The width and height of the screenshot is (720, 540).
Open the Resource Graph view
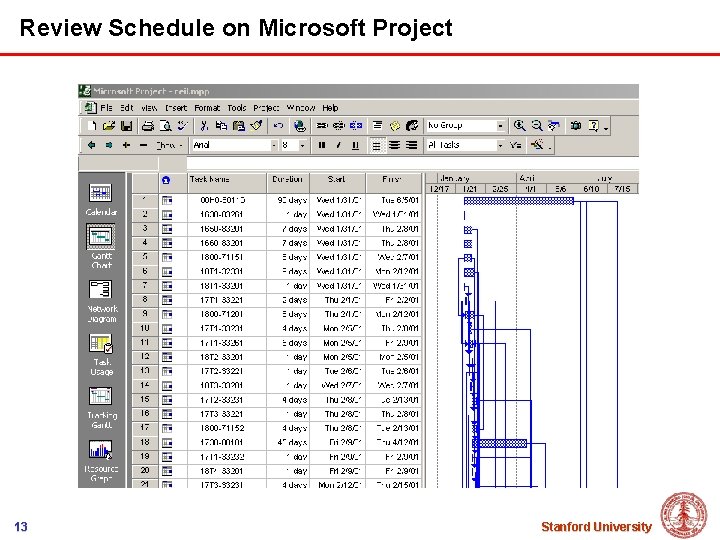(101, 461)
